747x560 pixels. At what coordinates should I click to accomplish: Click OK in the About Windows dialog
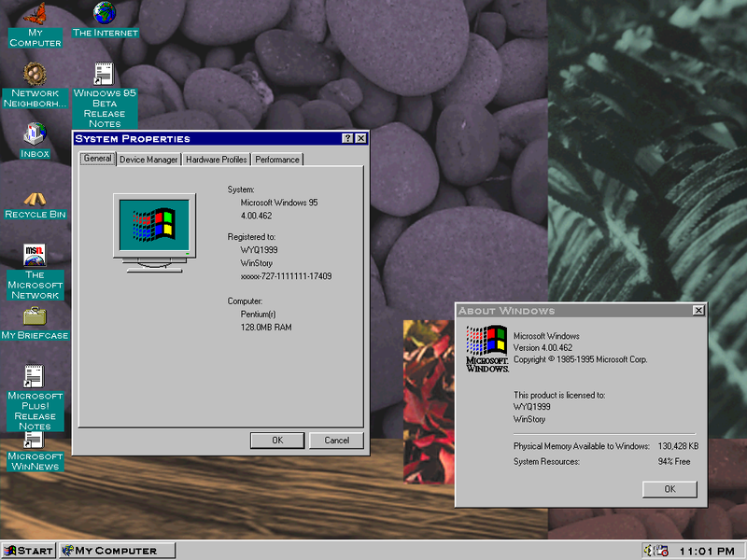pos(669,489)
